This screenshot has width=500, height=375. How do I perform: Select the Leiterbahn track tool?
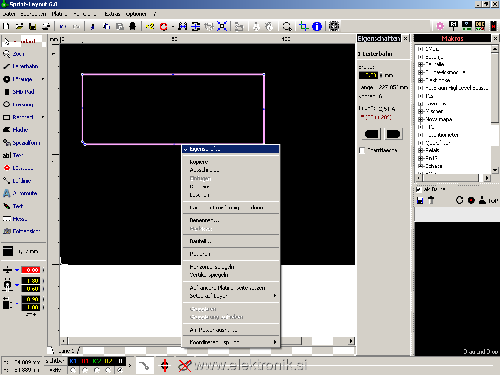[20, 66]
